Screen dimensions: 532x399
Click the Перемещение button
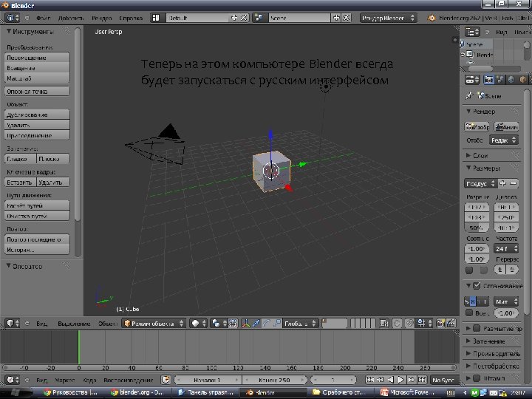[37, 58]
